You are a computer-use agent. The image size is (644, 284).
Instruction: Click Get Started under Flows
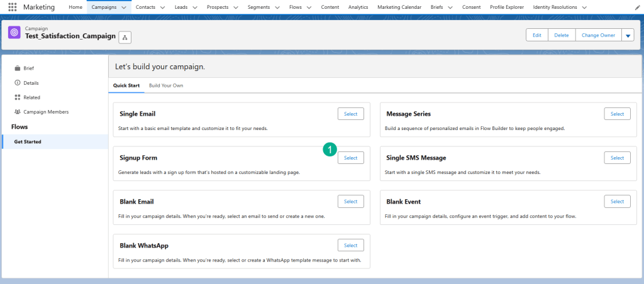[28, 141]
